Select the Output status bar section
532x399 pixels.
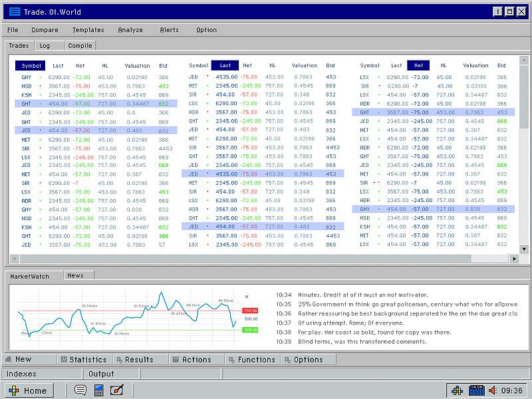111,374
